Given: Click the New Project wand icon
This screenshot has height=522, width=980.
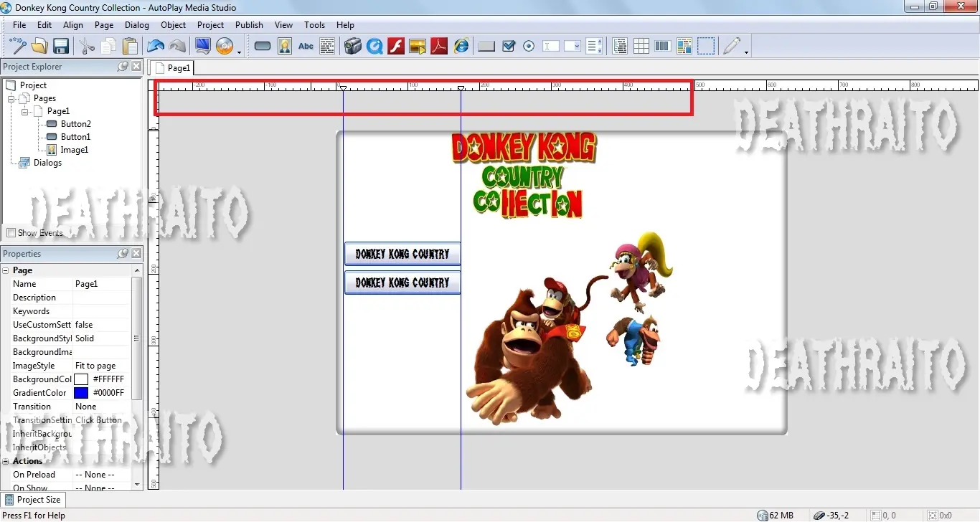Looking at the screenshot, I should (17, 46).
